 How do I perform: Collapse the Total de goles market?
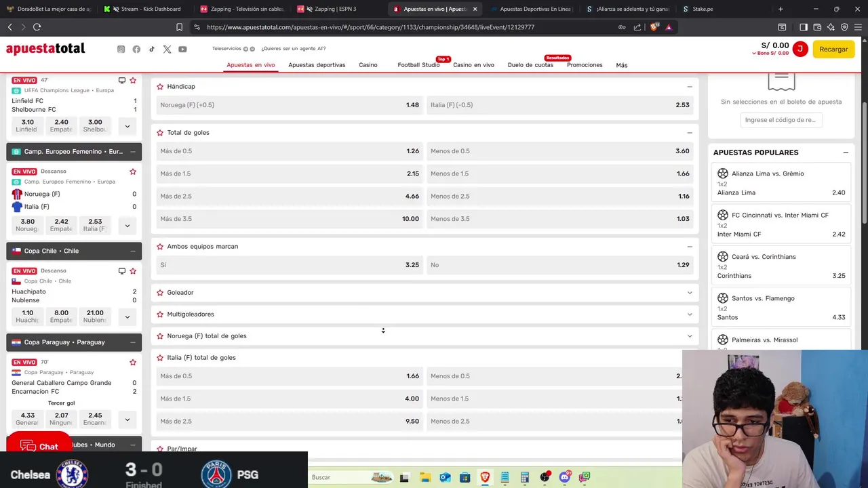(690, 133)
